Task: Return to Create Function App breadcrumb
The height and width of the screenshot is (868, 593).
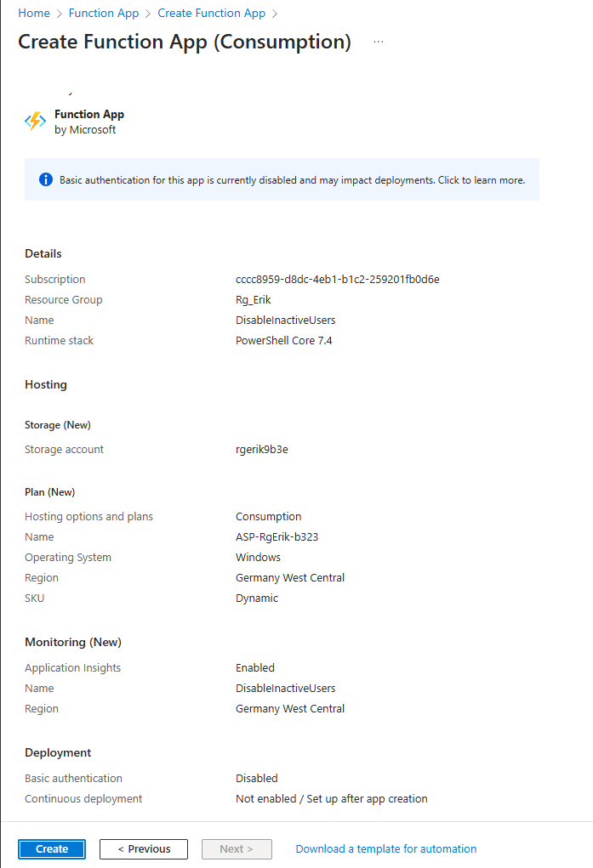Action: coord(211,14)
